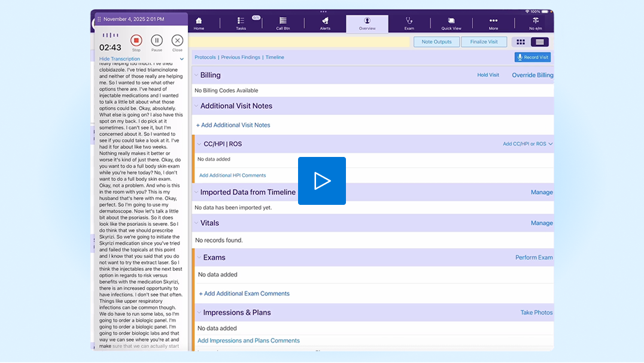Image resolution: width=644 pixels, height=363 pixels.
Task: Open the Tasks tab
Action: point(241,23)
